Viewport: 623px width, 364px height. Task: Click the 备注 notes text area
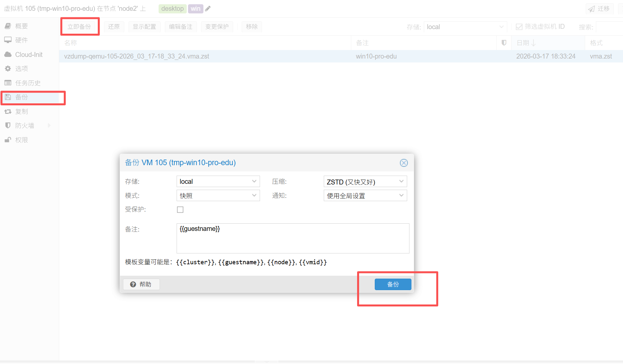click(x=292, y=238)
